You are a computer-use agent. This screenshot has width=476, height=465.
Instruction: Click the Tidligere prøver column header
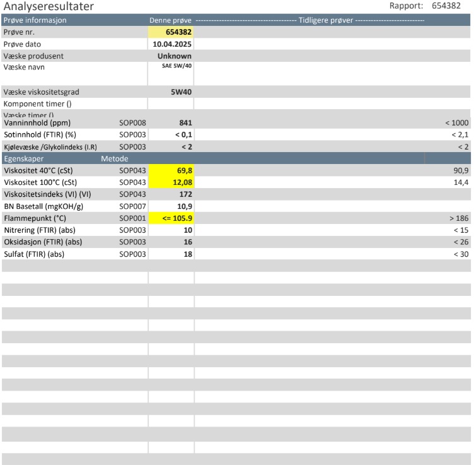coord(327,20)
